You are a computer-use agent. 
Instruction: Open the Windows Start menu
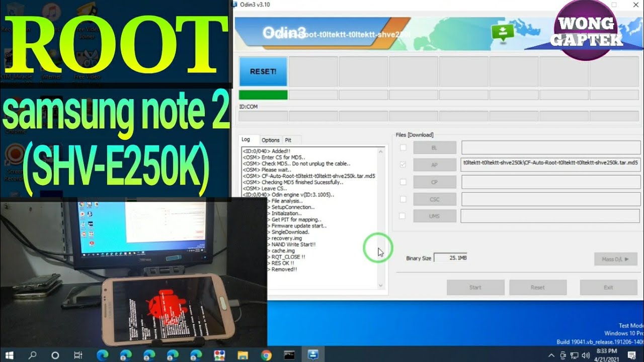point(10,354)
